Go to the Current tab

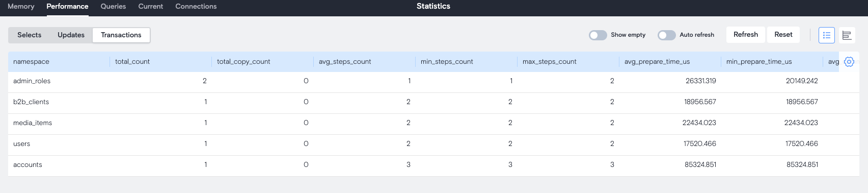click(x=151, y=6)
